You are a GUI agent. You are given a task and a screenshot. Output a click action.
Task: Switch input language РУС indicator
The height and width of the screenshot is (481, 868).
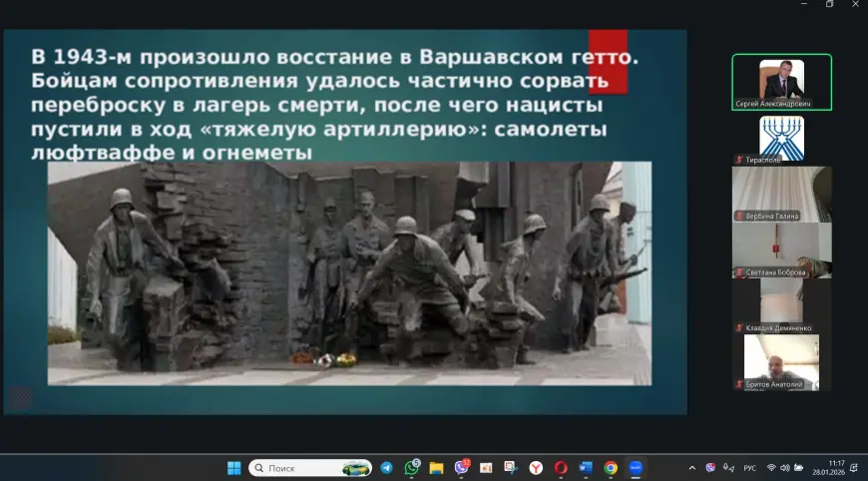(749, 468)
